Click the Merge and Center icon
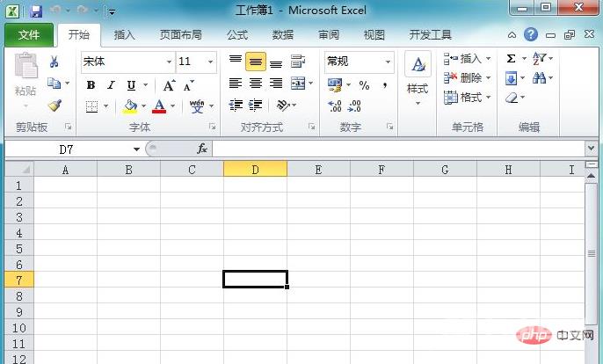 click(298, 84)
